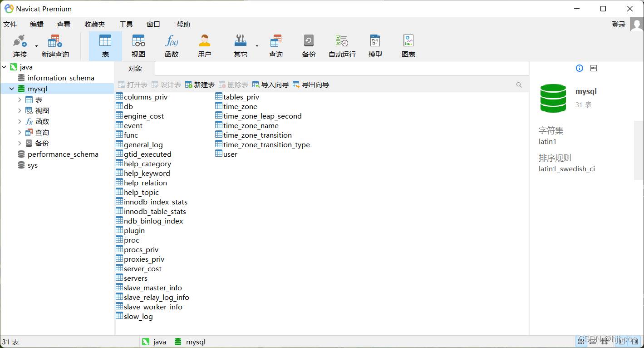
Task: Select the 对象 tab
Action: pyautogui.click(x=135, y=69)
